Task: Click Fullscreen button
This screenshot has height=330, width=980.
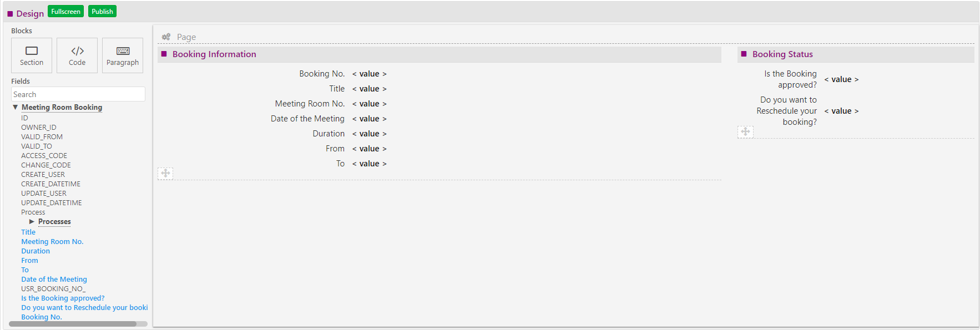Action: click(x=65, y=11)
